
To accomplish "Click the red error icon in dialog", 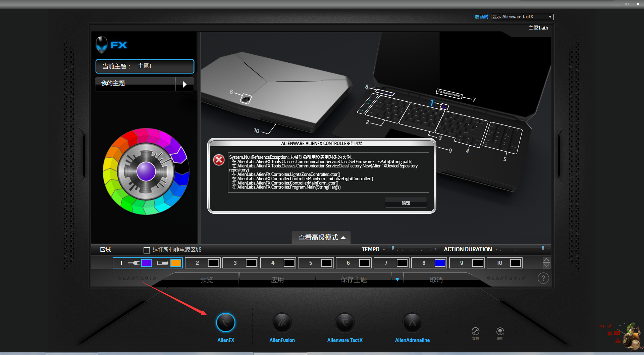I will pyautogui.click(x=219, y=160).
